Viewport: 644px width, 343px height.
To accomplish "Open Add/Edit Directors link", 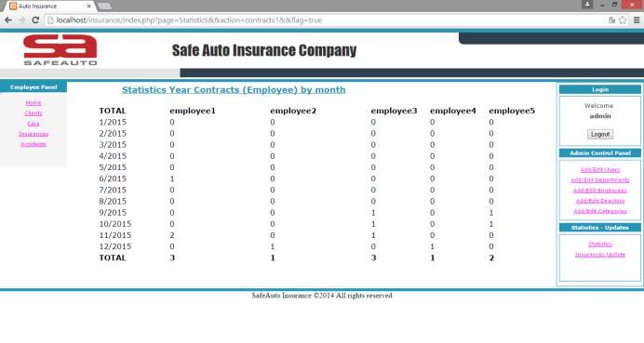I will tap(600, 201).
